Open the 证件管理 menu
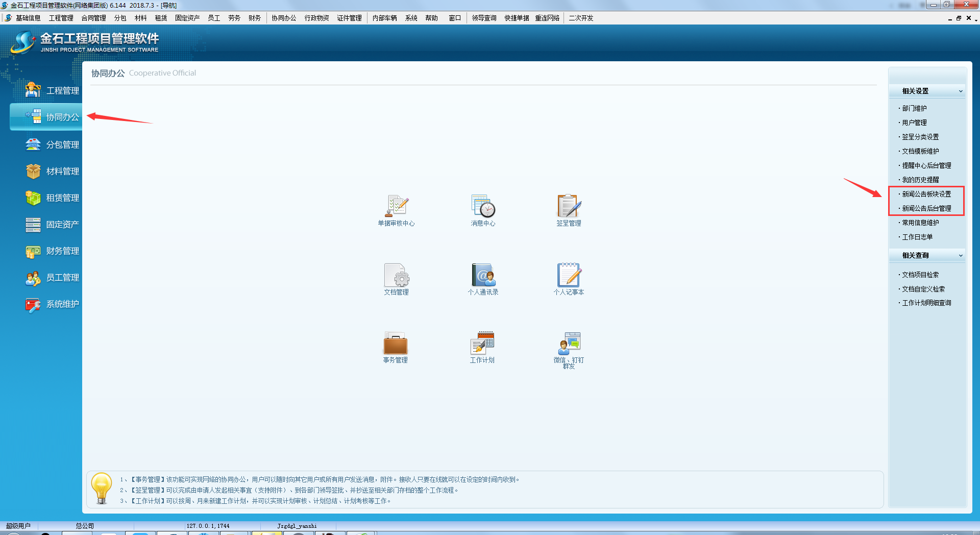This screenshot has height=535, width=980. point(349,18)
